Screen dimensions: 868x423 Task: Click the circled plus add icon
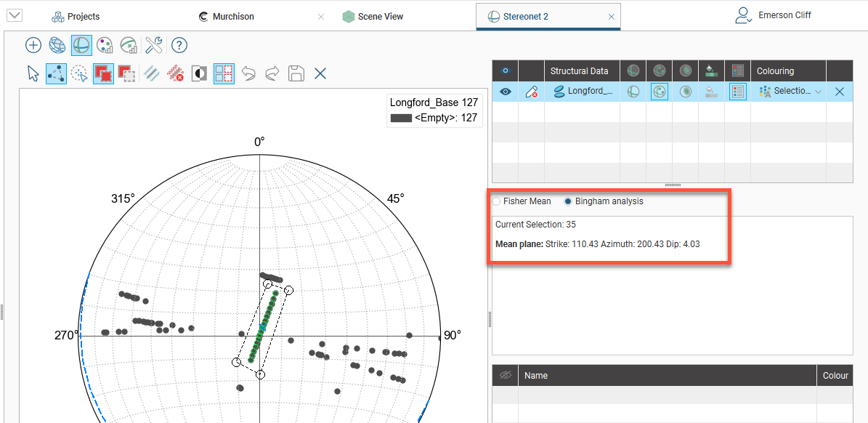pyautogui.click(x=33, y=45)
